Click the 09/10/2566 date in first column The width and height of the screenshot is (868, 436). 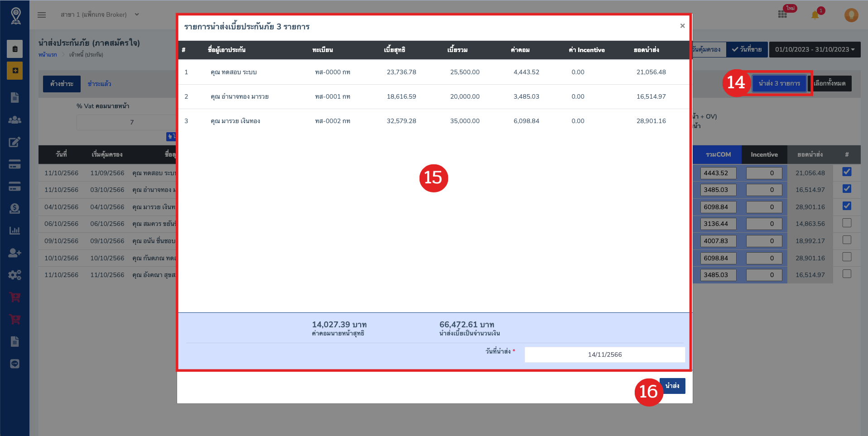point(61,241)
